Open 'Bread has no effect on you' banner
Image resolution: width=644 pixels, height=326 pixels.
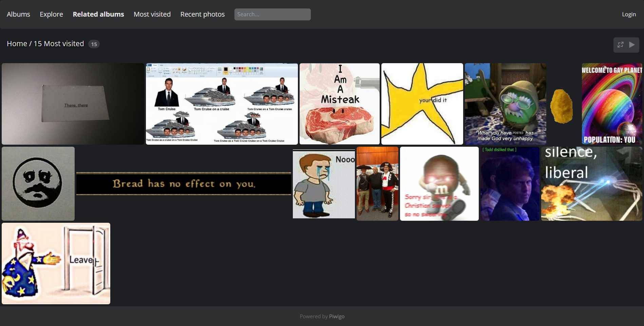(x=184, y=184)
